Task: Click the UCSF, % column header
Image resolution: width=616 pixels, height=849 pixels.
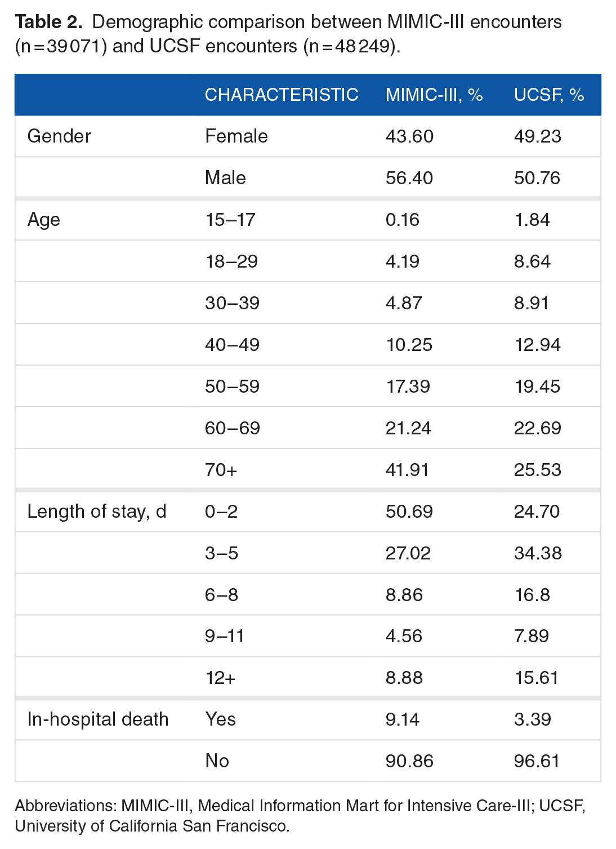Action: tap(548, 95)
